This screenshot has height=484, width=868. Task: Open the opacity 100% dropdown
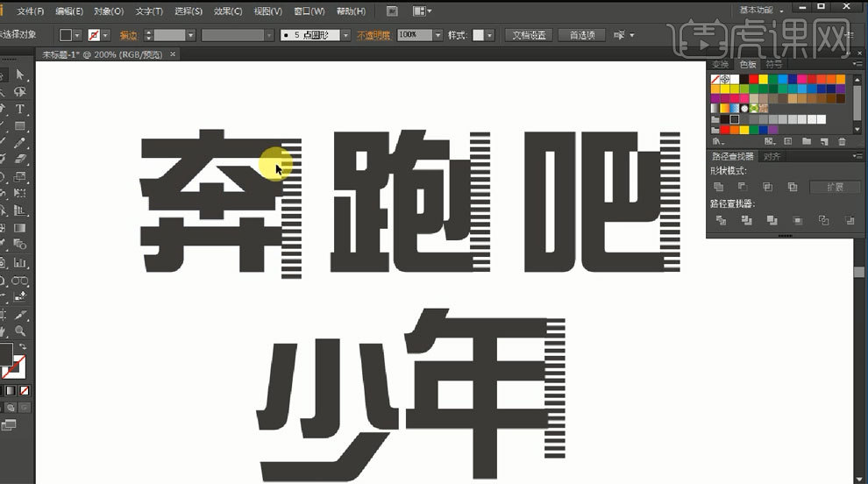pyautogui.click(x=438, y=35)
